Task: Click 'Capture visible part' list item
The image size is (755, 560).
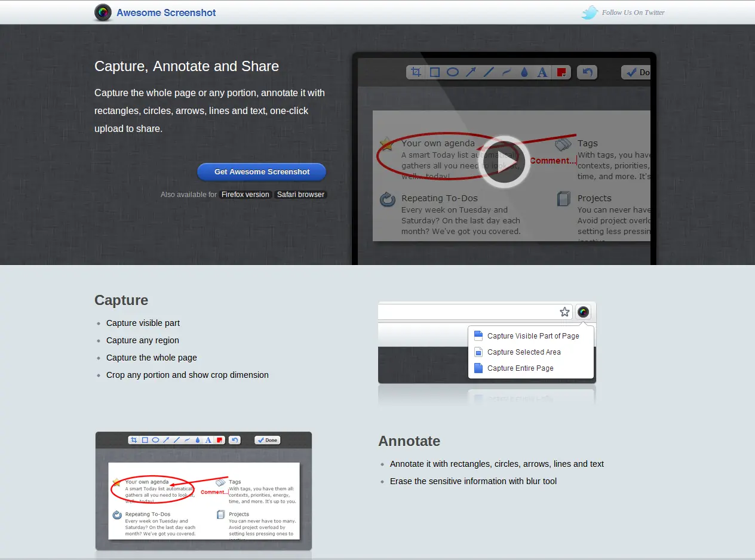Action: pos(143,323)
